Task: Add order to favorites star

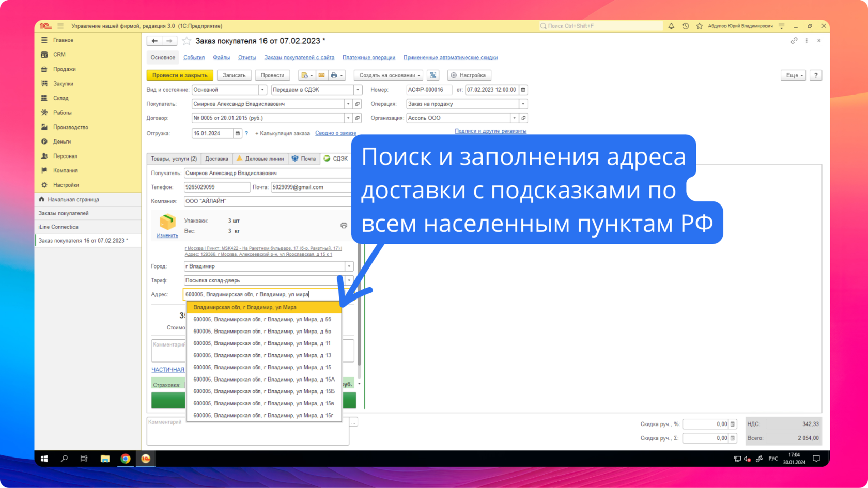Action: pyautogui.click(x=187, y=41)
